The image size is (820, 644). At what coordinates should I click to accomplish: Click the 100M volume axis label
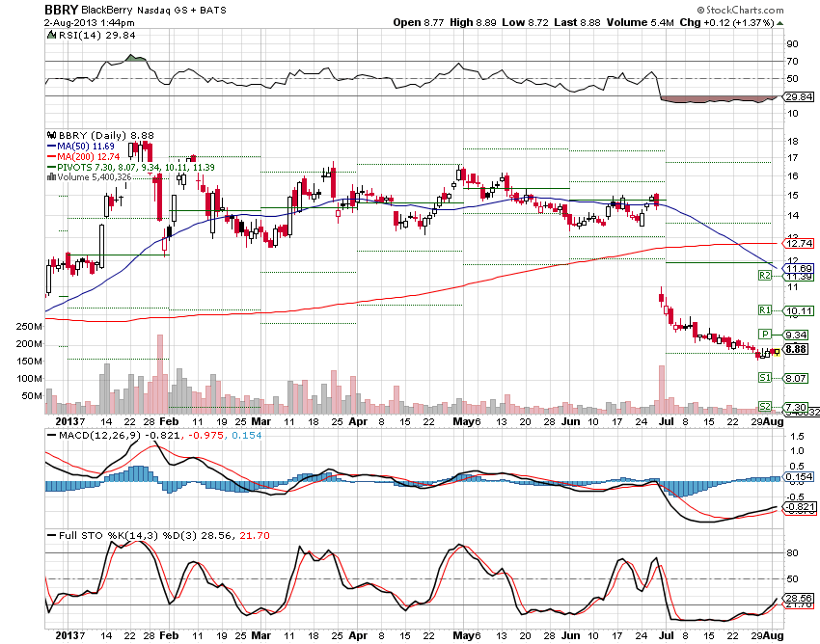click(29, 379)
